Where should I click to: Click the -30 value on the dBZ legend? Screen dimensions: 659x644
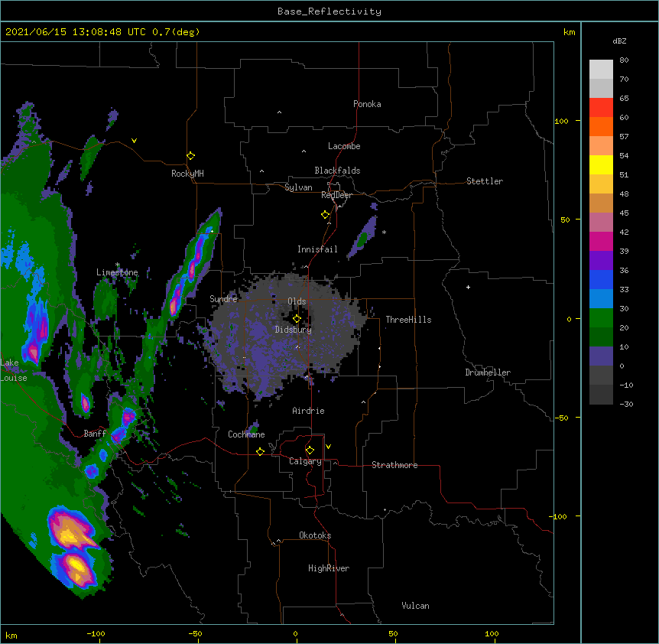(626, 405)
